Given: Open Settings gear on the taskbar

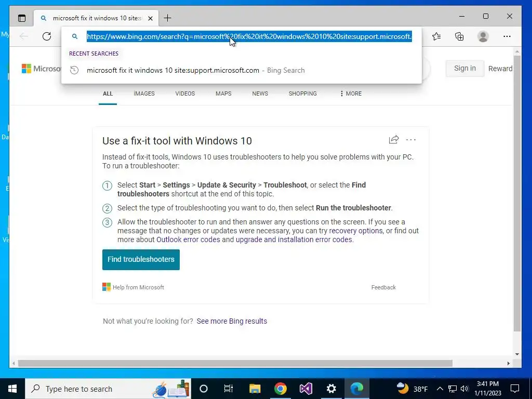Looking at the screenshot, I should [331, 389].
